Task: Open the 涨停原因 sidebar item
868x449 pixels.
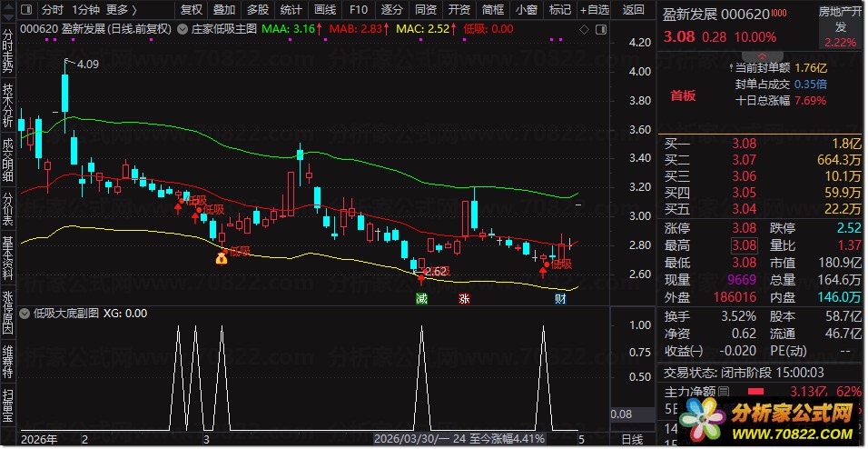Action: click(x=8, y=314)
